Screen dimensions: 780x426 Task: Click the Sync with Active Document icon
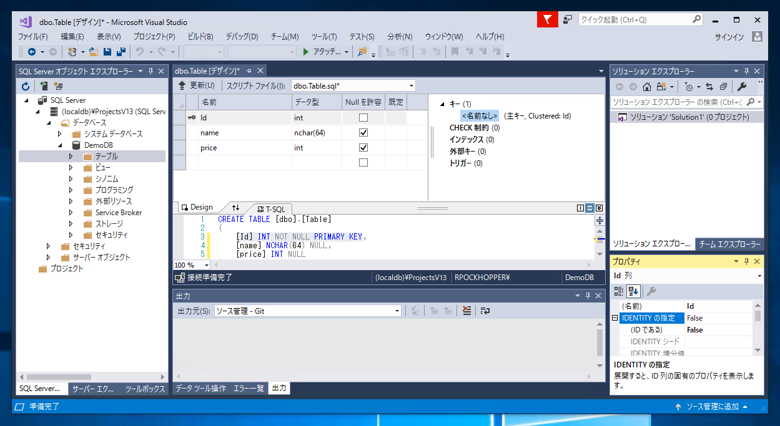[709, 87]
